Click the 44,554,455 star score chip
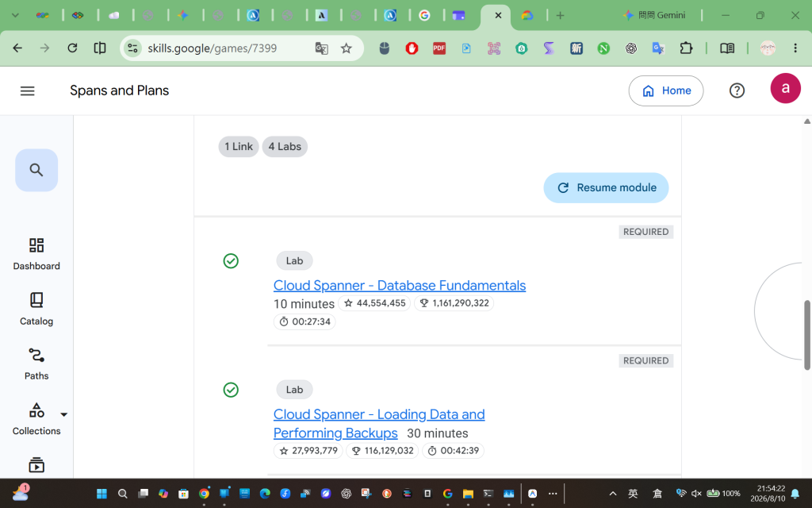This screenshot has width=812, height=508. [x=374, y=303]
